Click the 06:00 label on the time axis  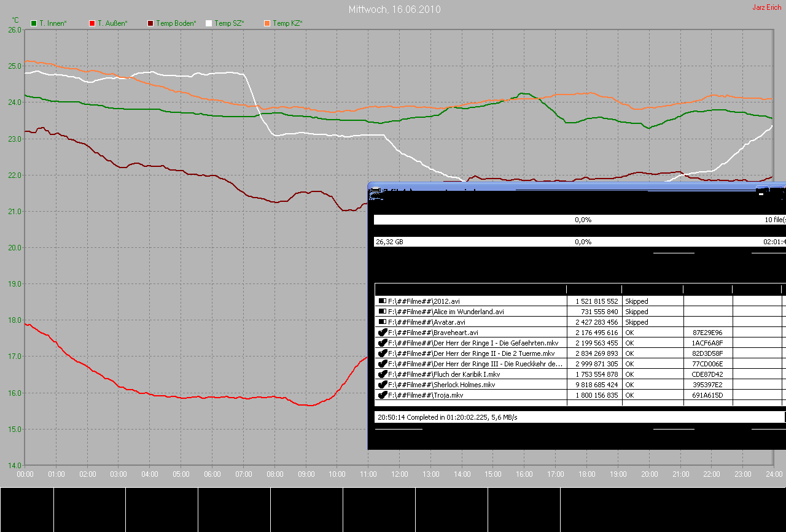[212, 474]
